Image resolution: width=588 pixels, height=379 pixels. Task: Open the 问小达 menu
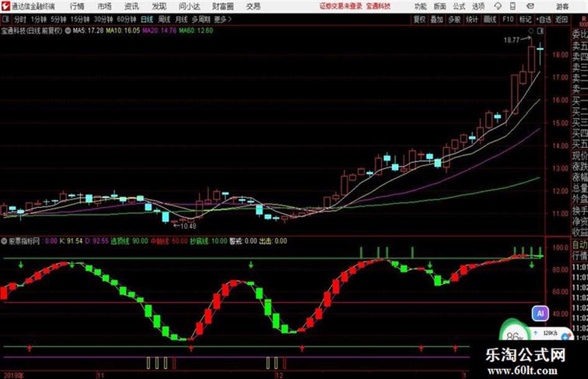pos(189,6)
